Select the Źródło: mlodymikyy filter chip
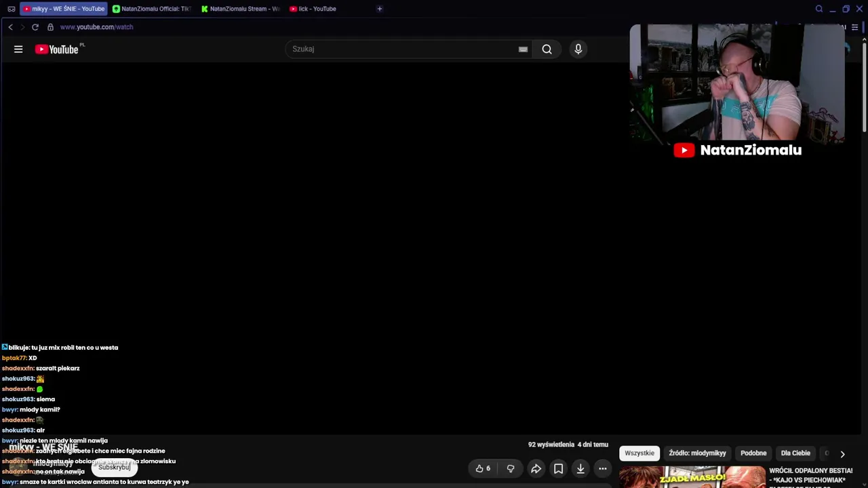 [697, 453]
